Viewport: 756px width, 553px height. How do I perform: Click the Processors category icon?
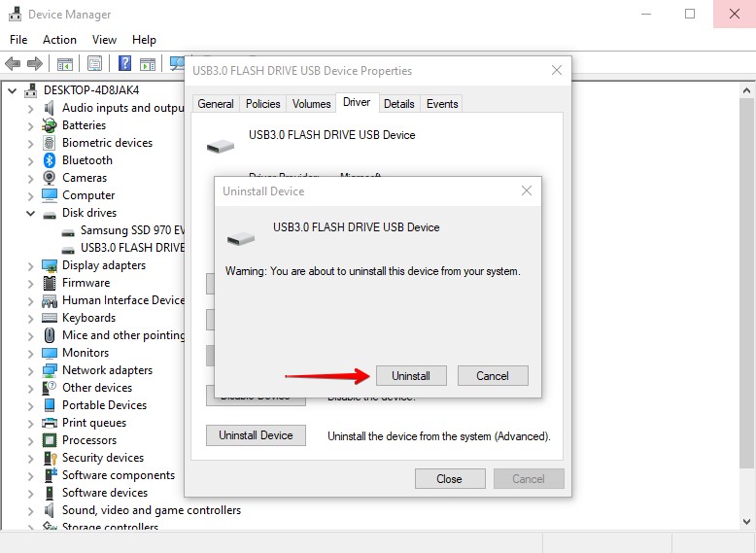(50, 440)
